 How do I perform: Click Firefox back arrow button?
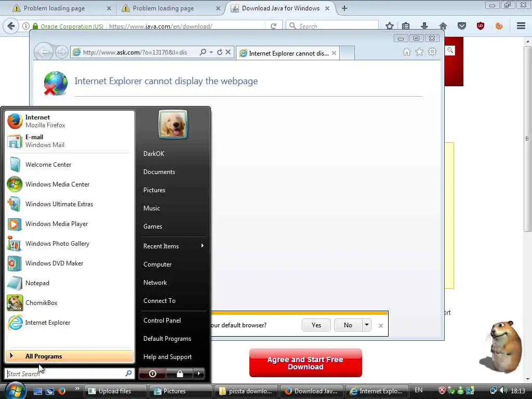coord(11,26)
